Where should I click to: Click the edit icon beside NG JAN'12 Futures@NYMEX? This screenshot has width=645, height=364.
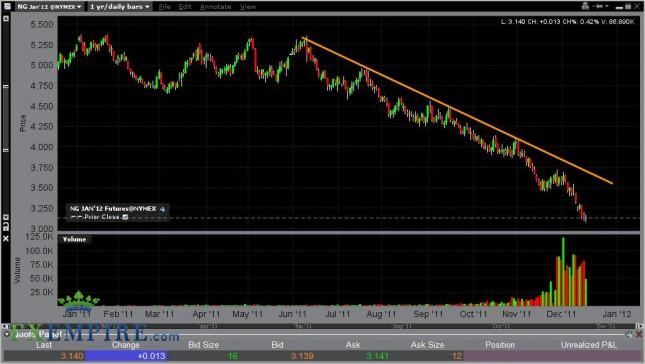coord(162,209)
